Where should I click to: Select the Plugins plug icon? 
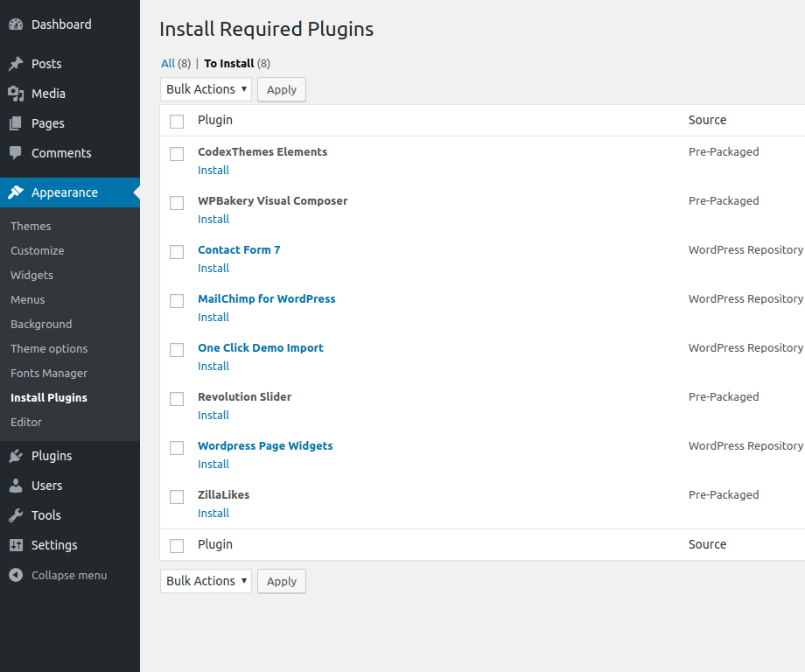coord(16,455)
